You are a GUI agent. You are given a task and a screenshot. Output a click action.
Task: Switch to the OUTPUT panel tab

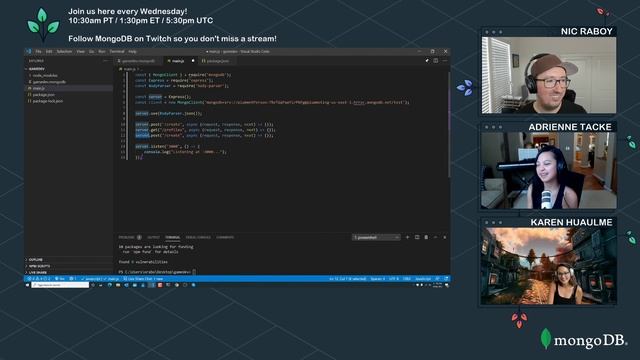coord(153,237)
